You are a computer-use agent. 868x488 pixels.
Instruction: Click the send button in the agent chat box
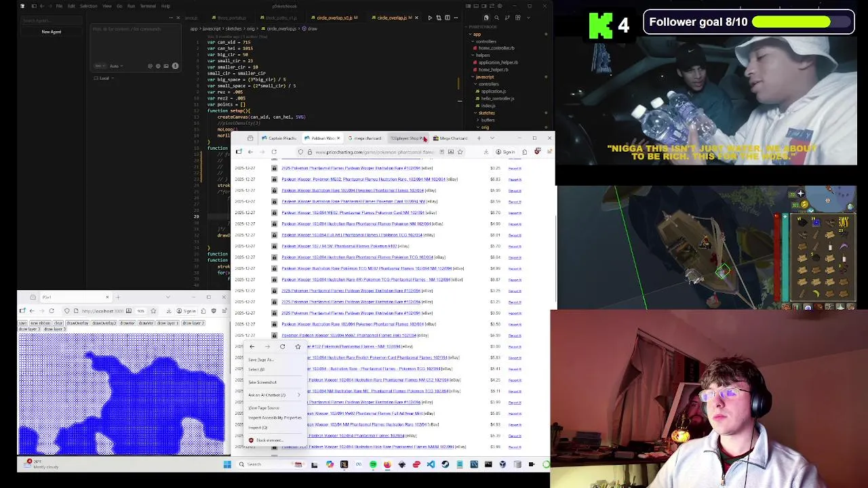click(x=175, y=66)
